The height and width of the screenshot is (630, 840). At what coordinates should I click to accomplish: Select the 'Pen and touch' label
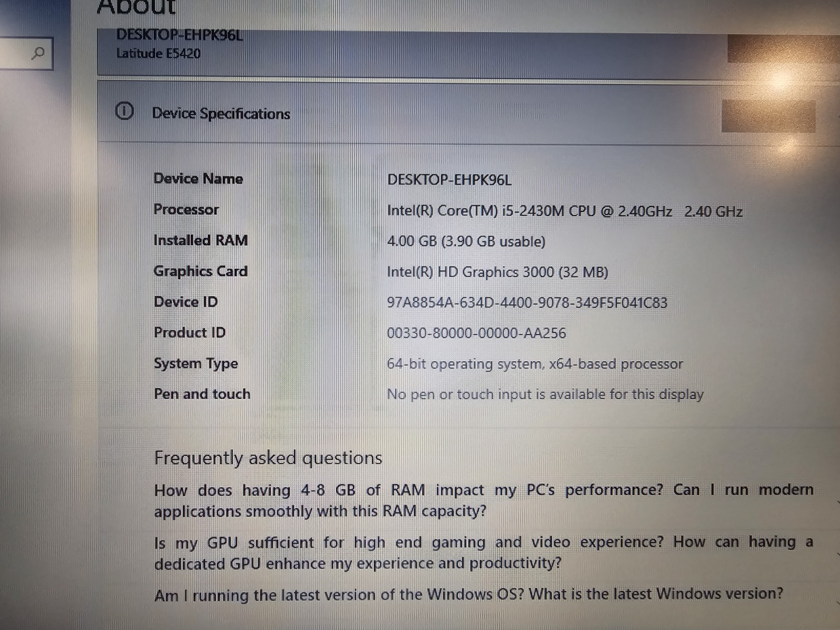[x=202, y=394]
